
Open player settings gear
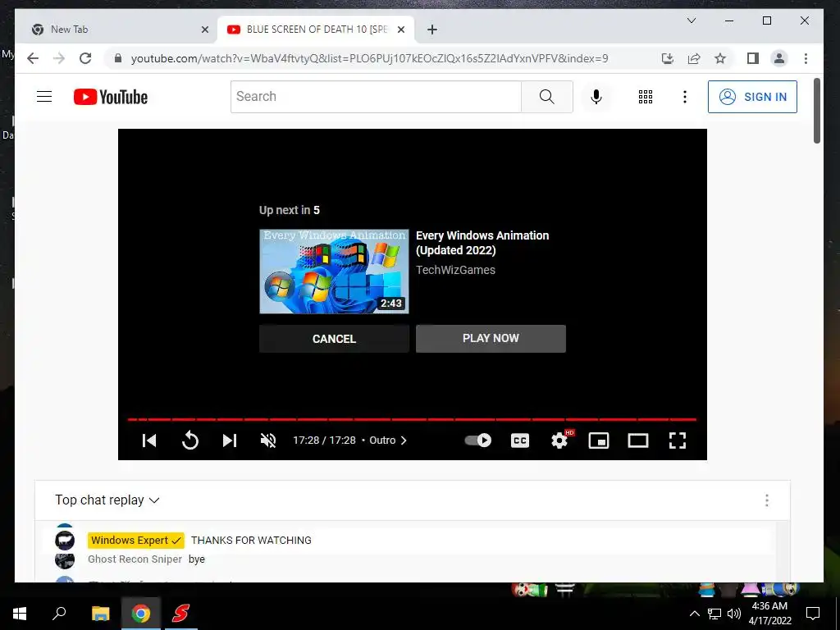[x=559, y=441]
